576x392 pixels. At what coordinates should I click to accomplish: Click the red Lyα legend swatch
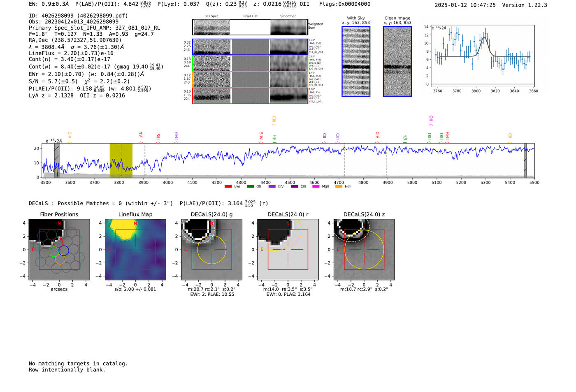click(x=228, y=186)
